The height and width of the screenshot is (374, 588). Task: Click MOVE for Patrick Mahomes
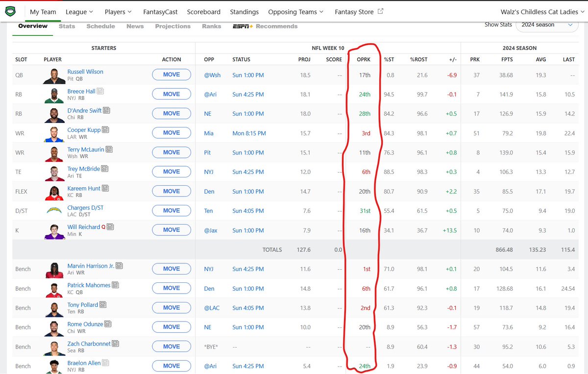[x=171, y=288]
